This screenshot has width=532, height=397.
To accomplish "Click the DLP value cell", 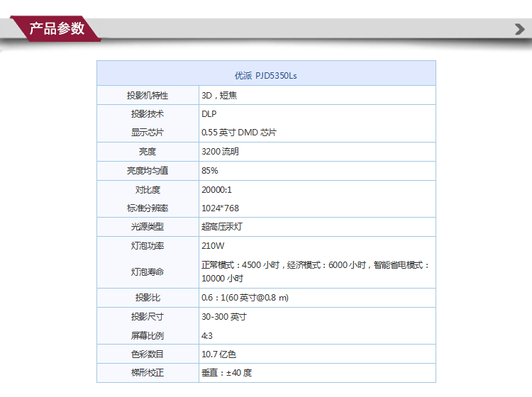I will point(209,114).
